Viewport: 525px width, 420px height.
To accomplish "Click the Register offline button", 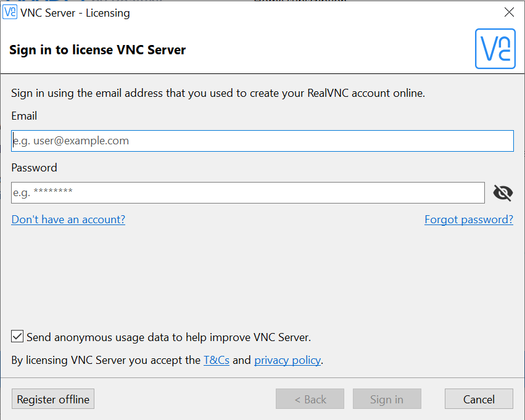I will point(53,399).
